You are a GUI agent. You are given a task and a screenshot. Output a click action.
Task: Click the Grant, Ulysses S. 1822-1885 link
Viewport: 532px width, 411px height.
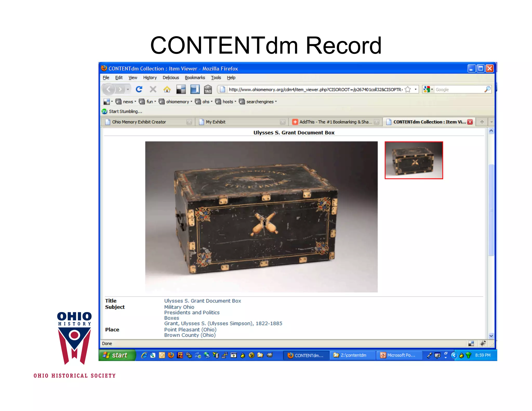[x=223, y=323]
